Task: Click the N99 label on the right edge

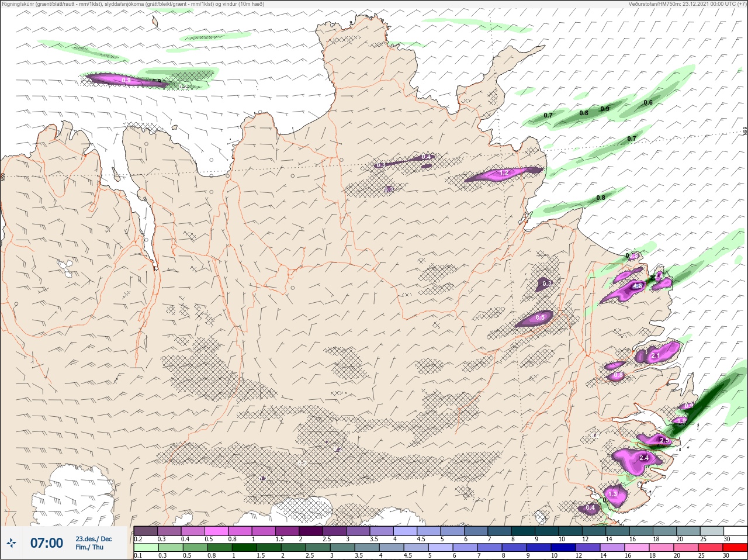Action: (745, 132)
